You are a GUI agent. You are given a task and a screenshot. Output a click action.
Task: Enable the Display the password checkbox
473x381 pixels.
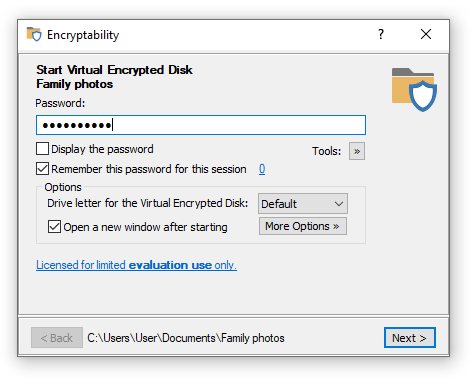click(42, 149)
